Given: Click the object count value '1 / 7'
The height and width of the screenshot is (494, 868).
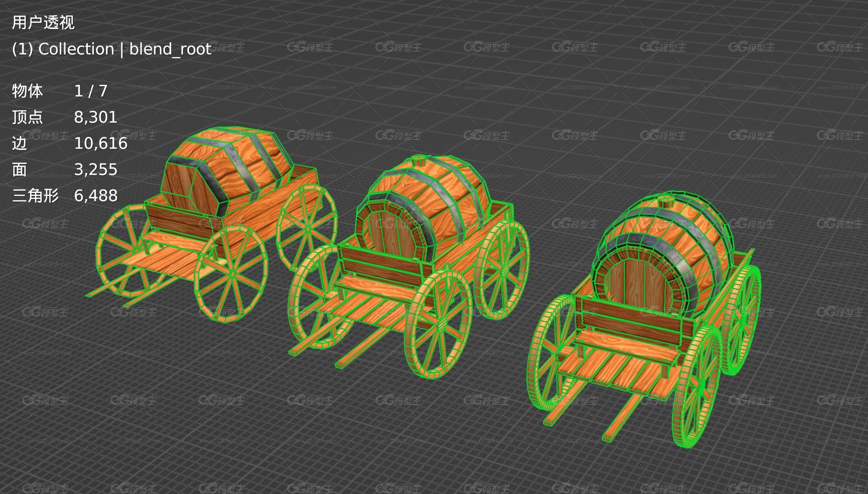Looking at the screenshot, I should pos(90,91).
